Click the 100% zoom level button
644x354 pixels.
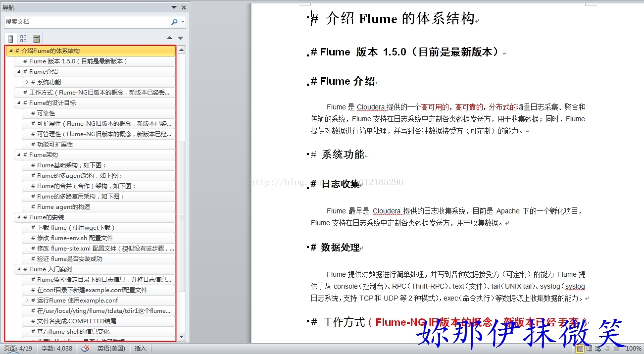click(634, 349)
